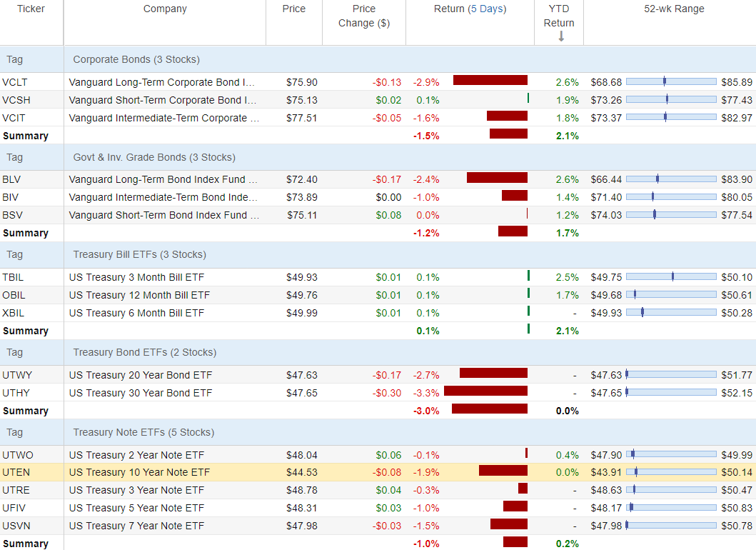Click US Treasury 2 Year Note ETF name

(136, 456)
